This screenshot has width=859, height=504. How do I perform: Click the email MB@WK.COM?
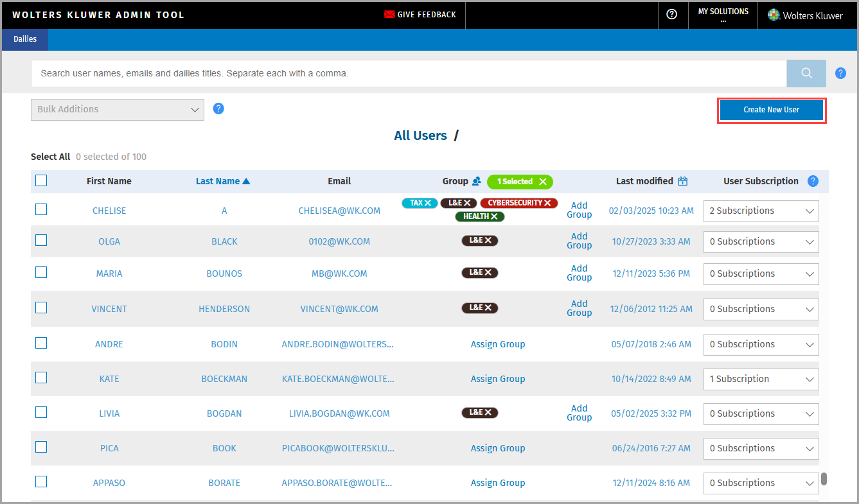pyautogui.click(x=339, y=274)
